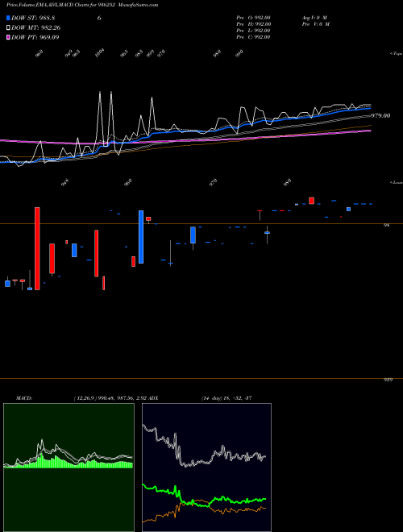Select the DOW ST: 988.8 legend label
The image size is (403, 532).
[33, 18]
